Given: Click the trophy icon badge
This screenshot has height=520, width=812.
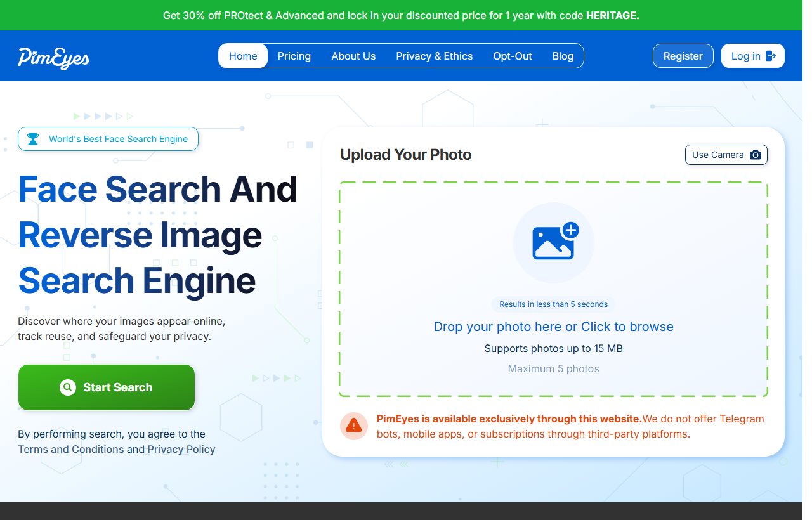Looking at the screenshot, I should pos(33,139).
